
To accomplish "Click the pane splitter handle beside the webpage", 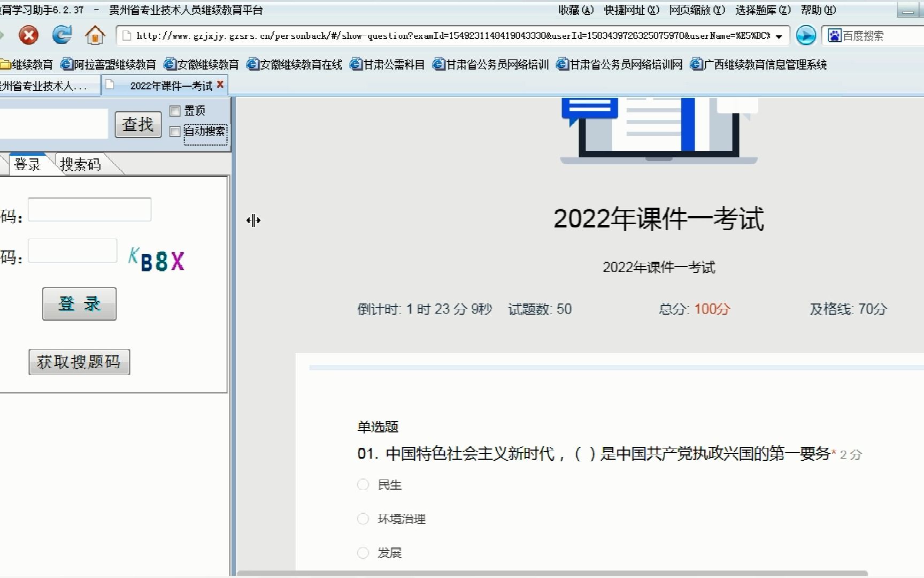I will coord(253,220).
